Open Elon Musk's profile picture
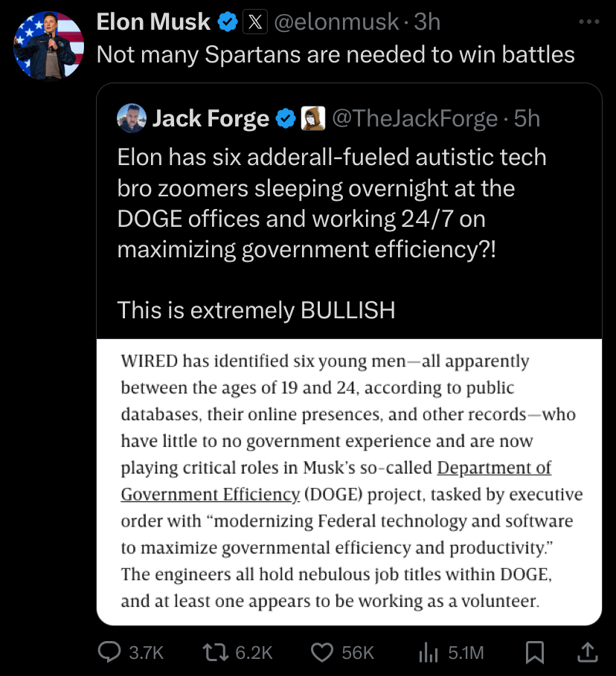This screenshot has width=616, height=676. tap(49, 45)
